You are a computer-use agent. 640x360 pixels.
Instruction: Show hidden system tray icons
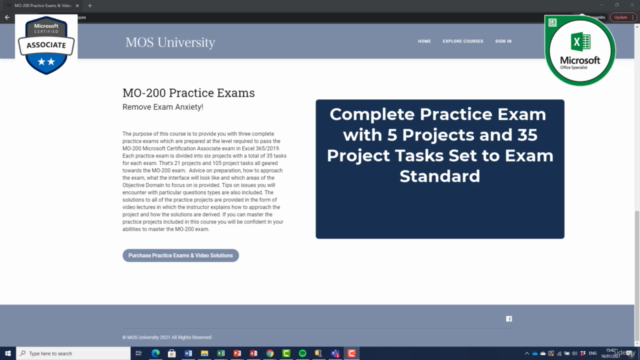click(527, 353)
